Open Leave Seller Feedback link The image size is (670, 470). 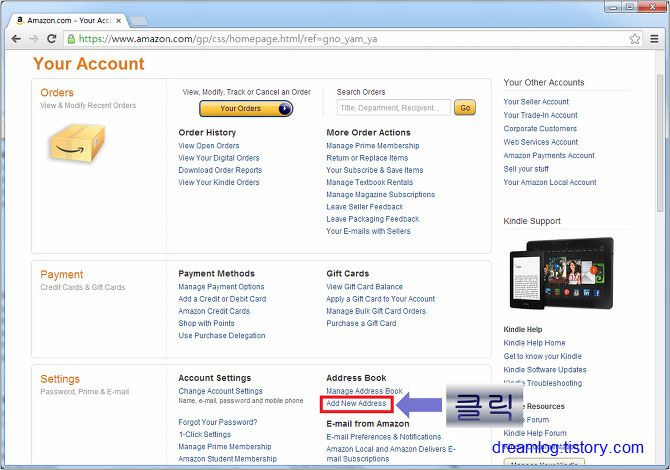point(364,207)
